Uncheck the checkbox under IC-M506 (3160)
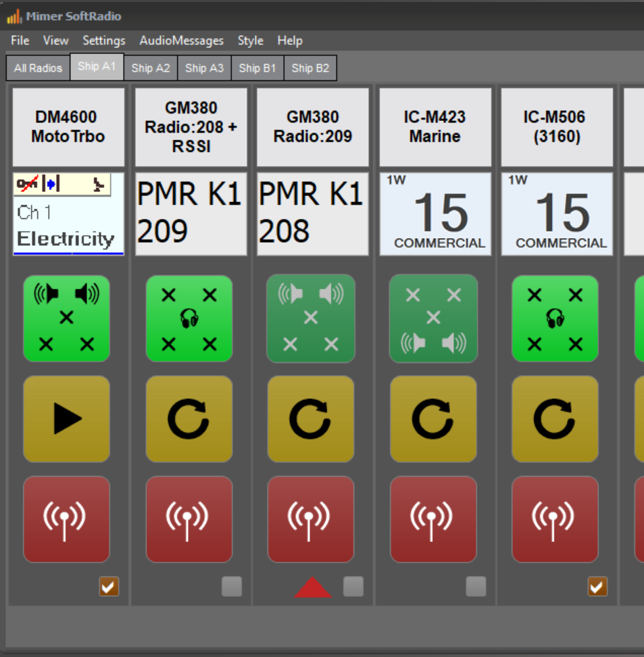 (597, 587)
